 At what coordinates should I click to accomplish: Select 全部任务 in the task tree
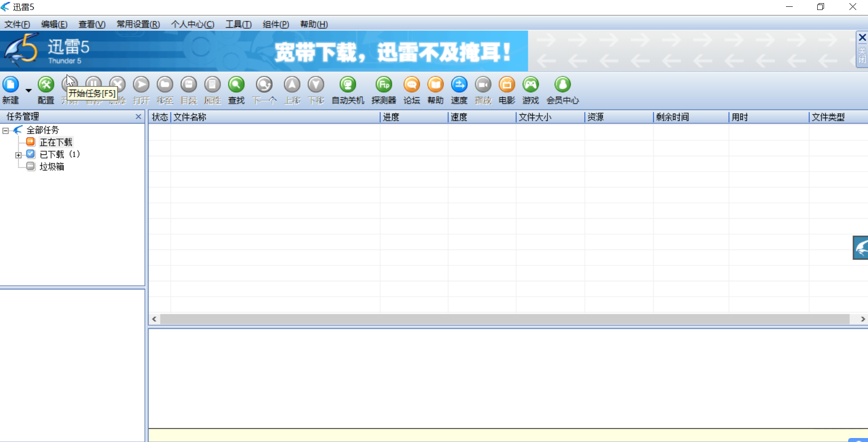[43, 130]
